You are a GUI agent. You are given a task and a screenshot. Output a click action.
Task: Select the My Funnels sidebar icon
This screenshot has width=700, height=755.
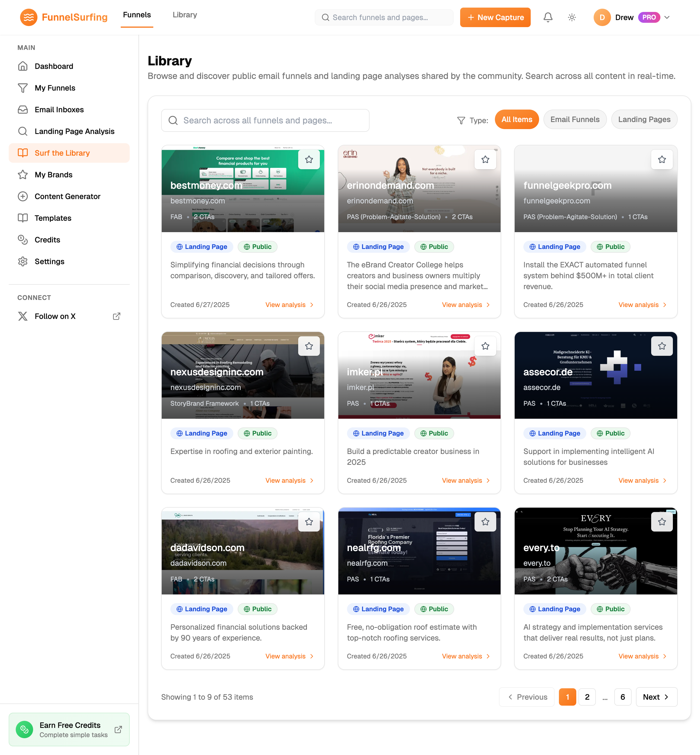(23, 88)
